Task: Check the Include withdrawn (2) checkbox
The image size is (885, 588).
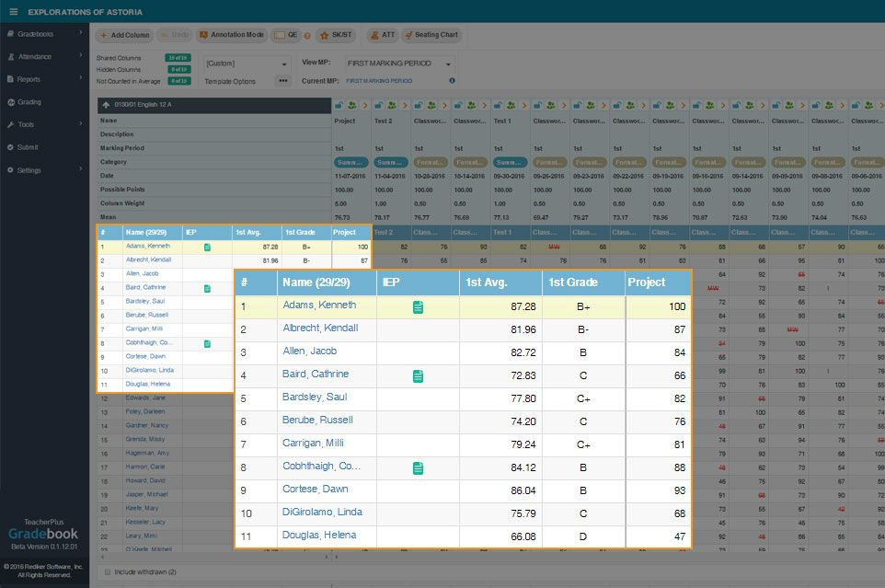Action: click(108, 572)
